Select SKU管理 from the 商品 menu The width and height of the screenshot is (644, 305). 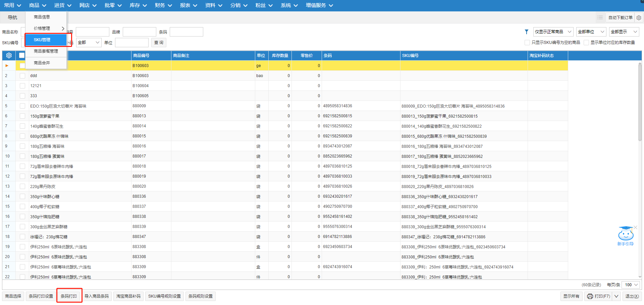point(46,40)
